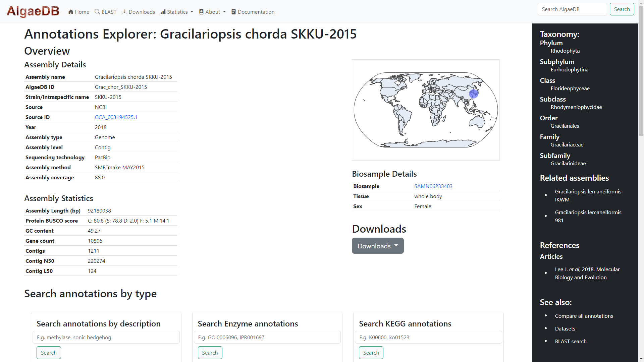Viewport: 644px width, 362px height.
Task: Open the Documentation page link
Action: click(x=253, y=12)
